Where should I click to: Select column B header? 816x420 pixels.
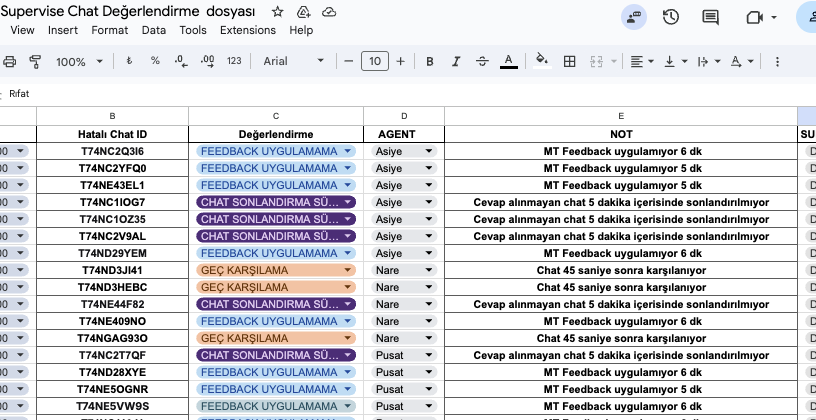(x=112, y=116)
